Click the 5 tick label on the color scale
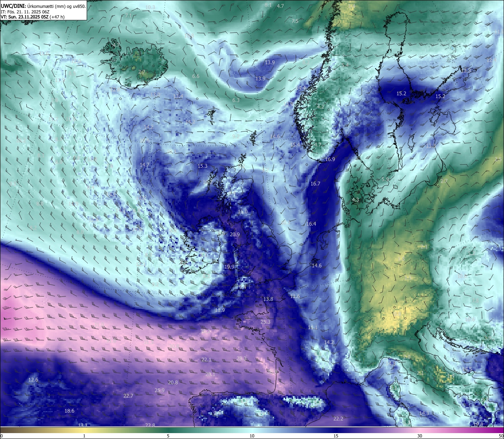Screen dimensions: 504x439 click(x=168, y=436)
